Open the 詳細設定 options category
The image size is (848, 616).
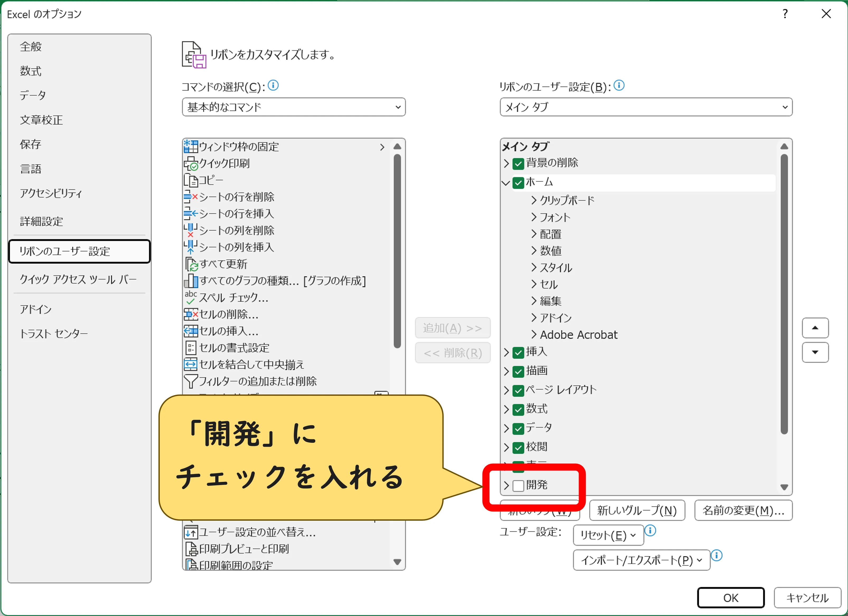click(x=79, y=221)
